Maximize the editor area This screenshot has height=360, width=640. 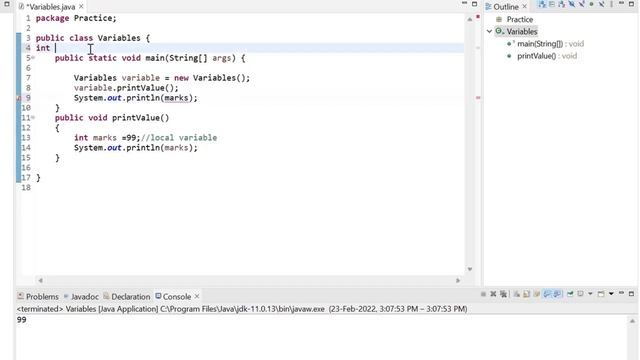click(x=474, y=4)
